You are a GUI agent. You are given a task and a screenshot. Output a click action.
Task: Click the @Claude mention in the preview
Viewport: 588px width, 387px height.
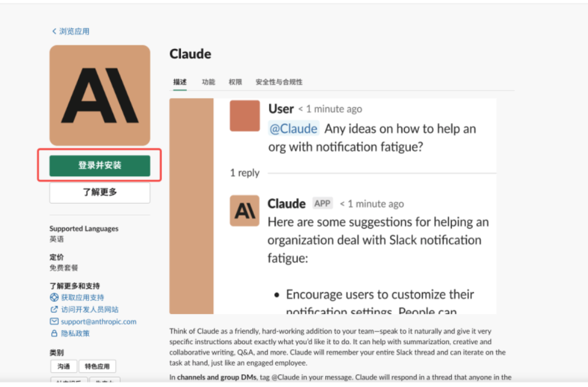(x=293, y=128)
